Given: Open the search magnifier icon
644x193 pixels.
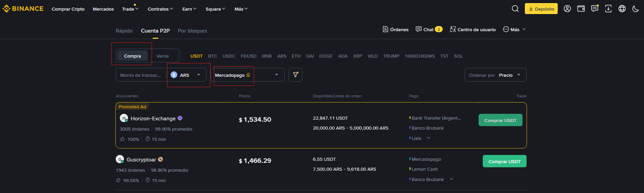Looking at the screenshot, I should 515,9.
